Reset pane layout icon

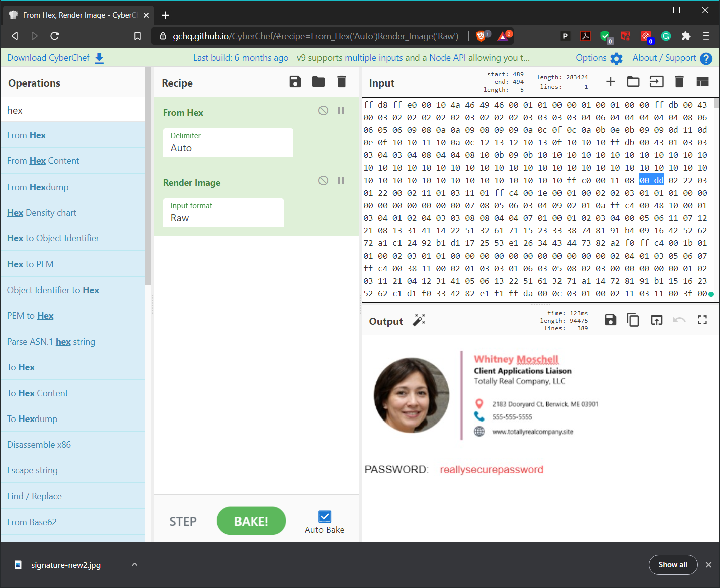pyautogui.click(x=702, y=81)
